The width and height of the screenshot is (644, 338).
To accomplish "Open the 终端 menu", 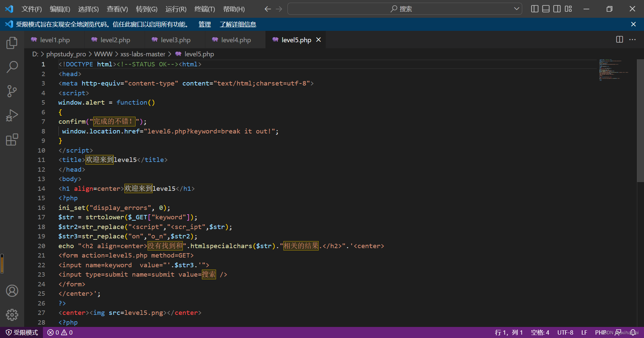I will [x=205, y=9].
